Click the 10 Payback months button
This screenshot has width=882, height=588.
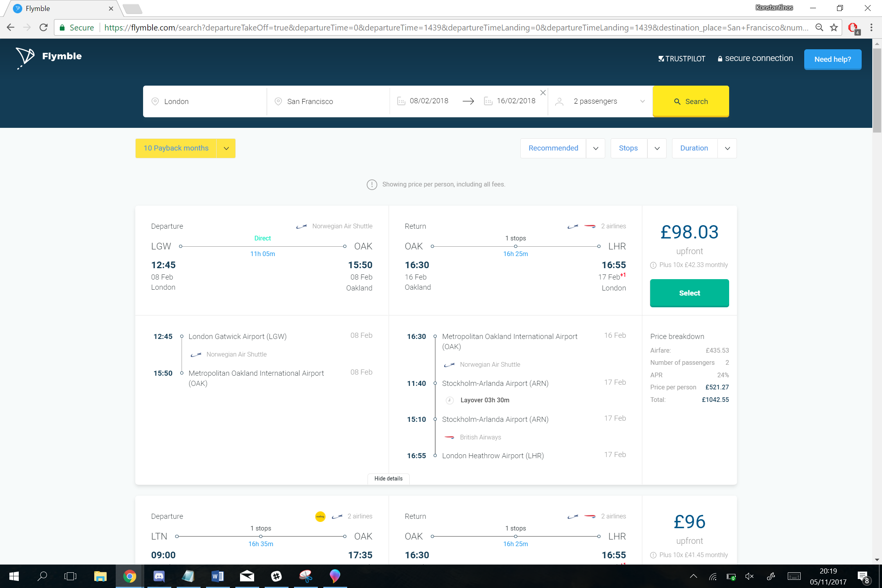(176, 148)
